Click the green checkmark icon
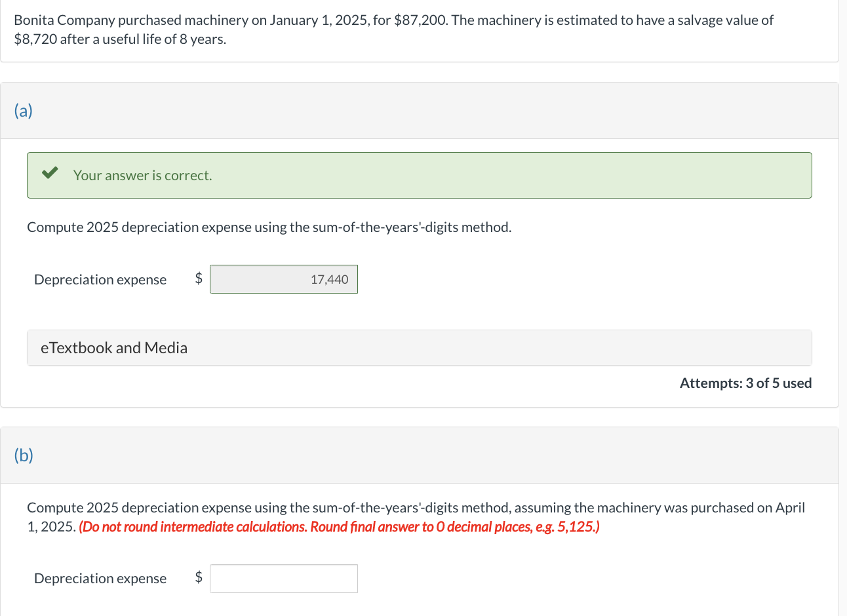Image resolution: width=847 pixels, height=616 pixels. (x=49, y=174)
